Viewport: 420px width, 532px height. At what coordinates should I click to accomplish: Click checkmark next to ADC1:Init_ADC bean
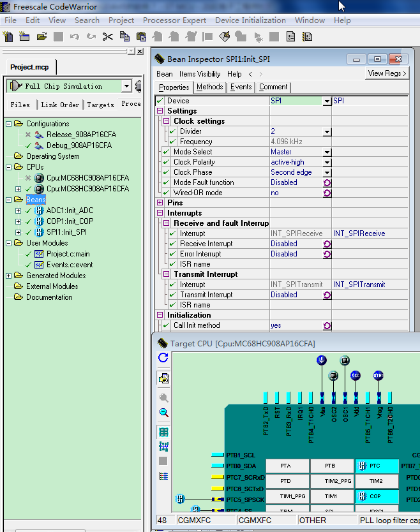(x=29, y=211)
